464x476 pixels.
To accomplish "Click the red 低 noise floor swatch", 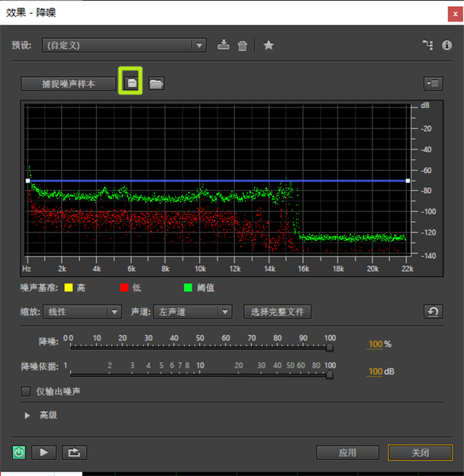I will click(x=124, y=288).
